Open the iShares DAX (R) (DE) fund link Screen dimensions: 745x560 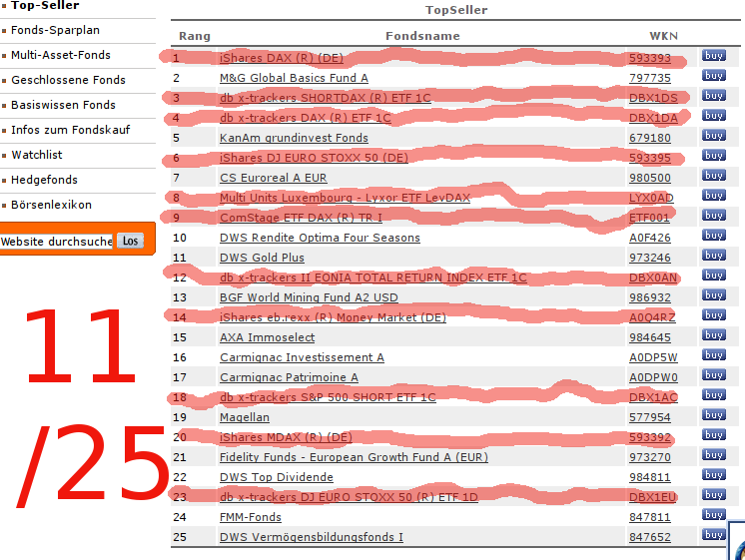(x=282, y=58)
